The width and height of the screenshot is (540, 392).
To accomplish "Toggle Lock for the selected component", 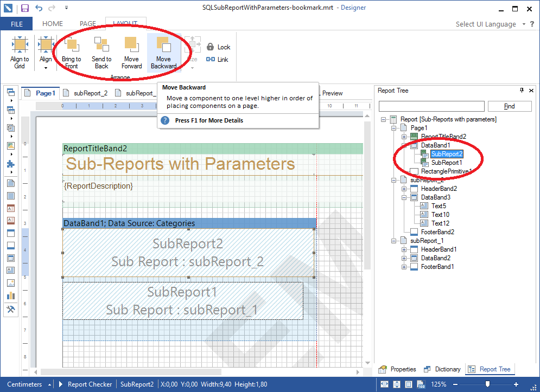I will point(218,47).
